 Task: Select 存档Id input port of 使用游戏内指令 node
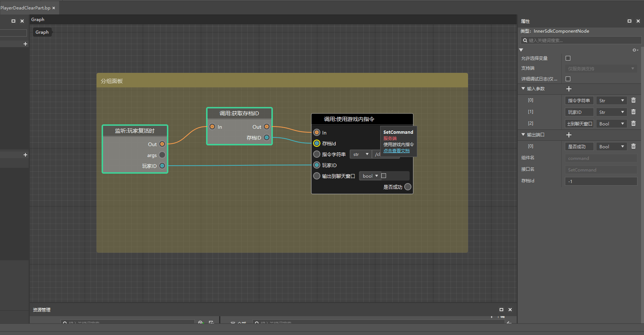317,143
